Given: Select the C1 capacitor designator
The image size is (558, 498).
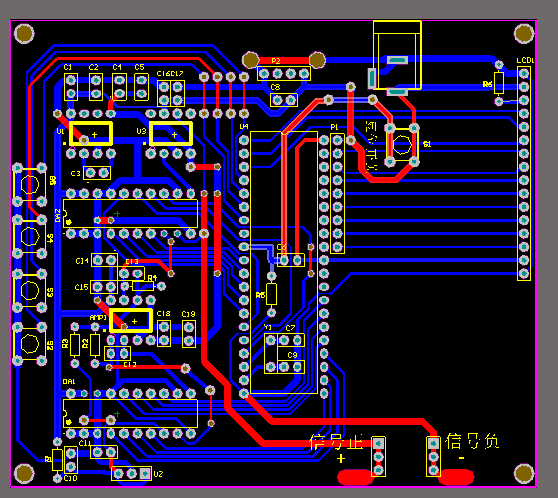Looking at the screenshot, I should tap(68, 67).
